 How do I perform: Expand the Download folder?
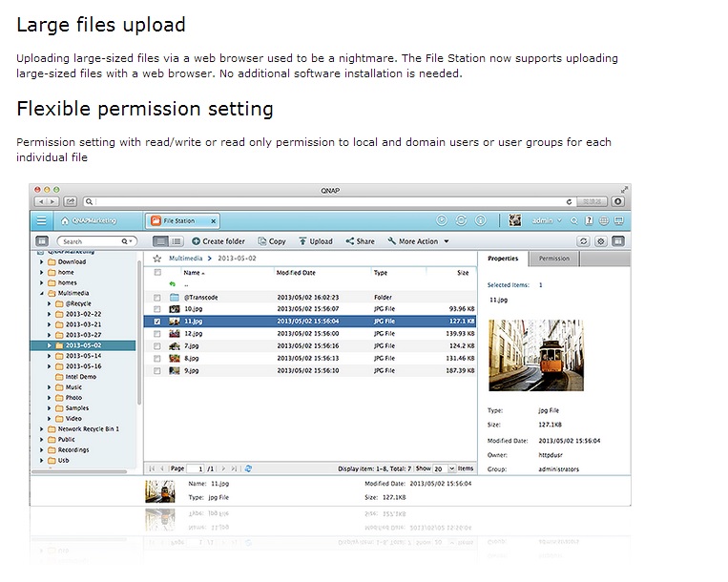coord(41,262)
